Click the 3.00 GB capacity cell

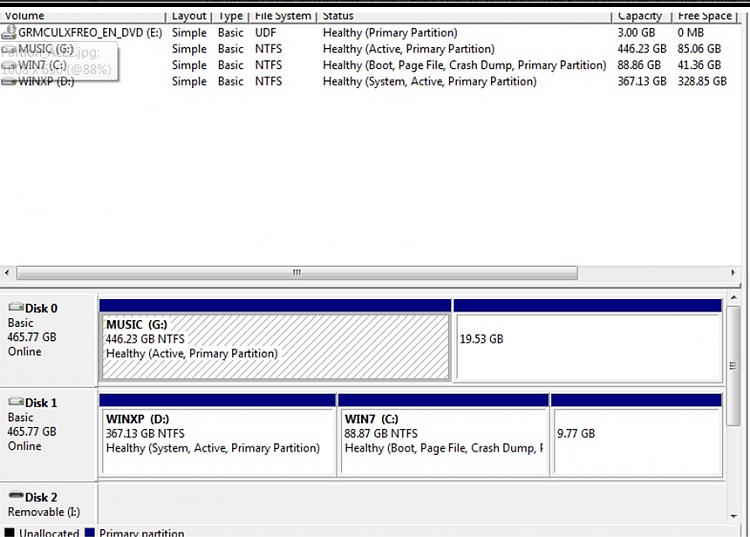coord(636,33)
